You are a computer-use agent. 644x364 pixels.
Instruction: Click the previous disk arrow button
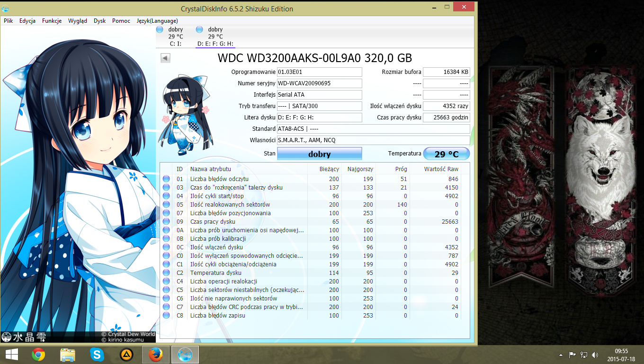pyautogui.click(x=165, y=58)
